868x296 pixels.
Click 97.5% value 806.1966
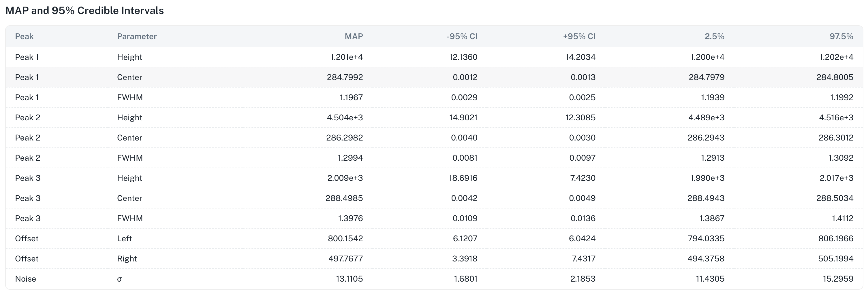pos(836,239)
